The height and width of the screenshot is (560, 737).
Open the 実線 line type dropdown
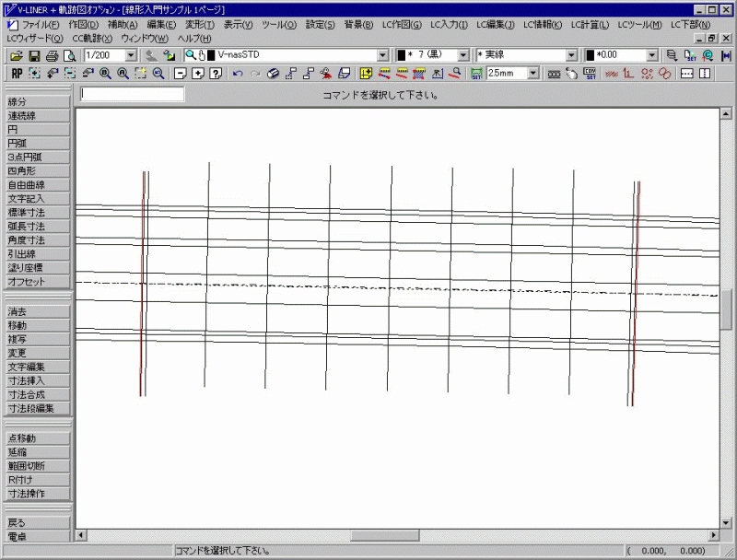click(571, 56)
